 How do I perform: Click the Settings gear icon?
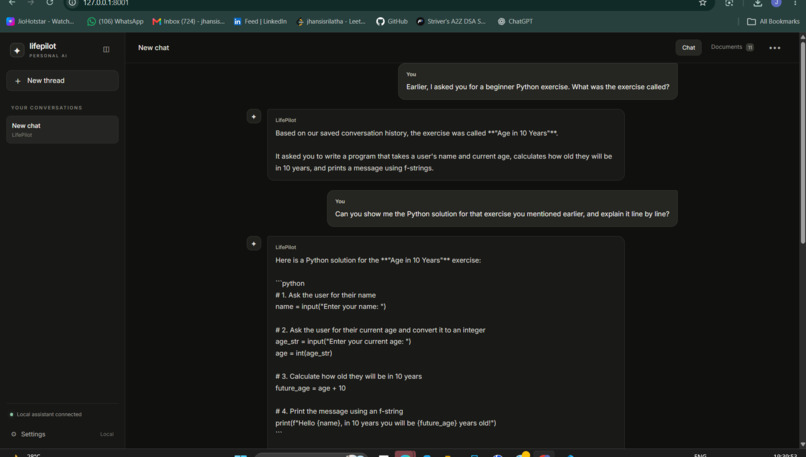[14, 434]
